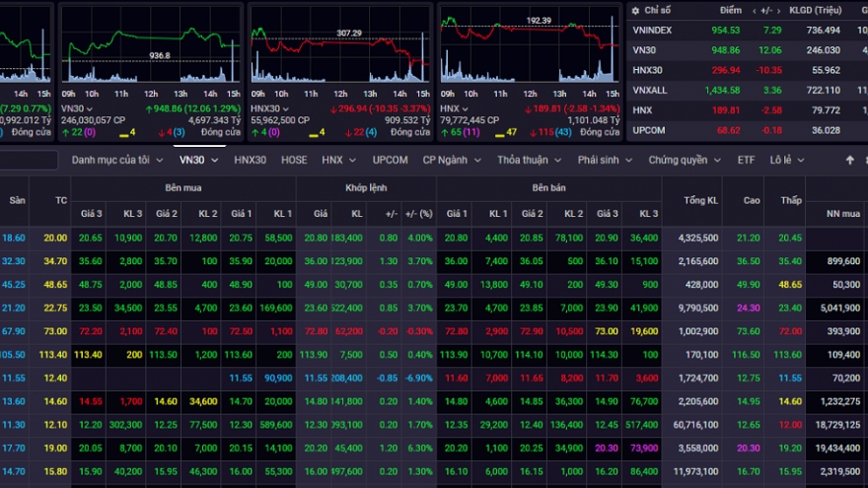Expand the chevron beside the HNX30 chart label
This screenshot has width=868, height=488.
[x=286, y=108]
